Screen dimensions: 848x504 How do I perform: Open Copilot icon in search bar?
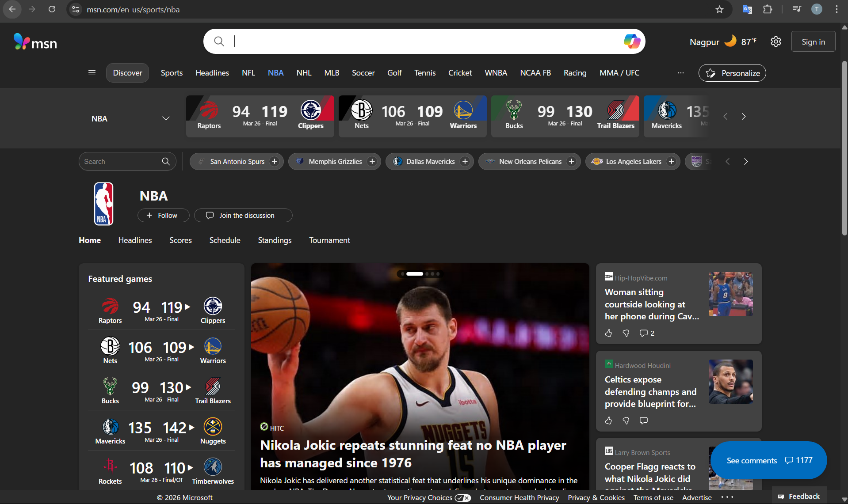632,42
